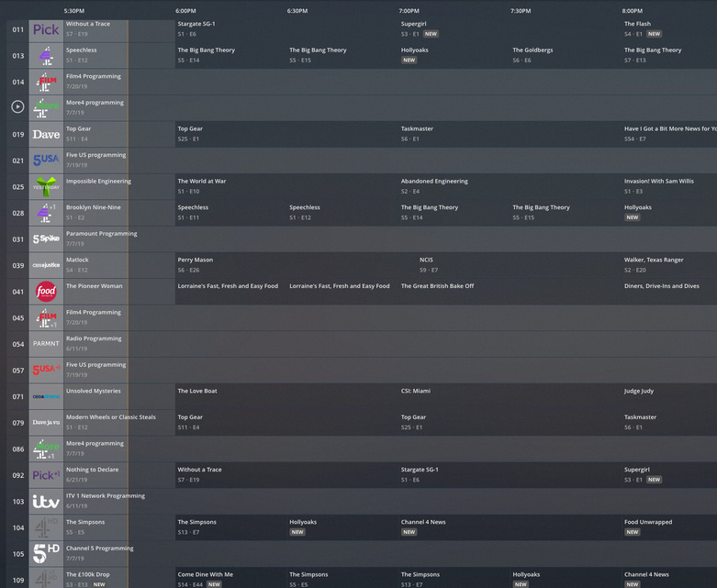Select the Dave ja vu logo on row 079
717x588 pixels.
pyautogui.click(x=46, y=423)
